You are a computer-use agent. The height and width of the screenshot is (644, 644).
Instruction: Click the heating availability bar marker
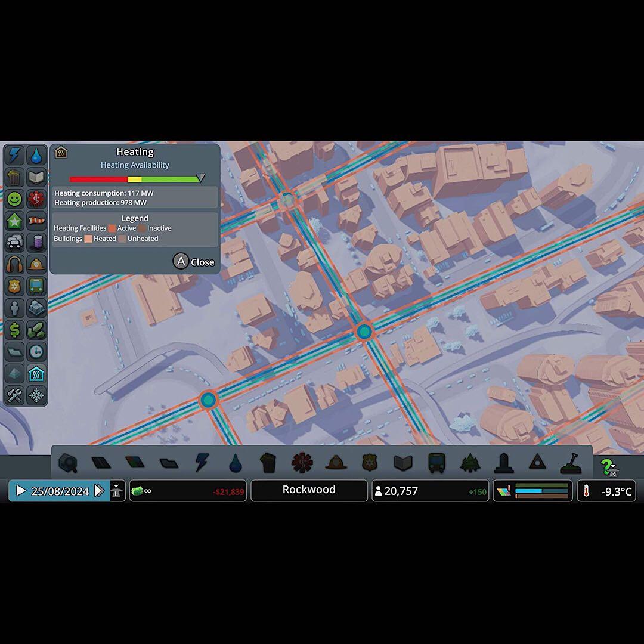pyautogui.click(x=200, y=178)
